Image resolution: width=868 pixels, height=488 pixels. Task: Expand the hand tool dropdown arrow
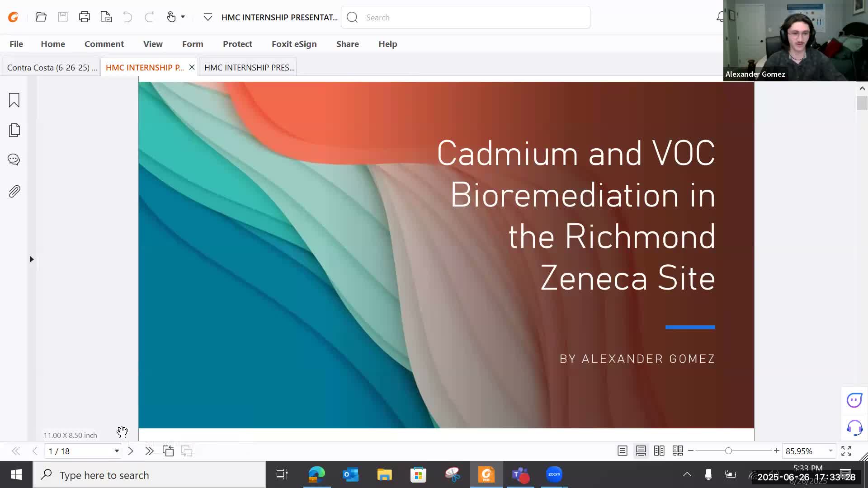183,17
